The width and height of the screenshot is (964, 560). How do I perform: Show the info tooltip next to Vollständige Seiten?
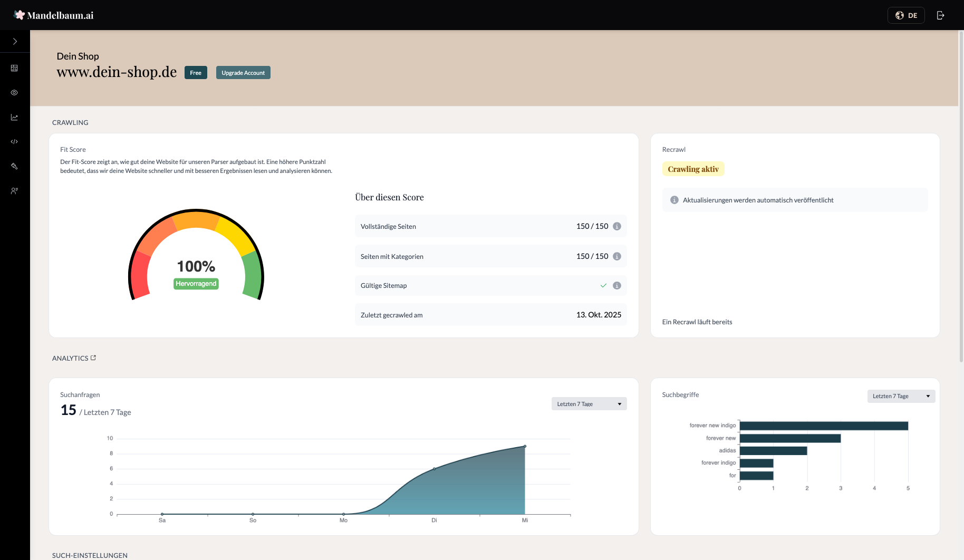[x=617, y=226]
